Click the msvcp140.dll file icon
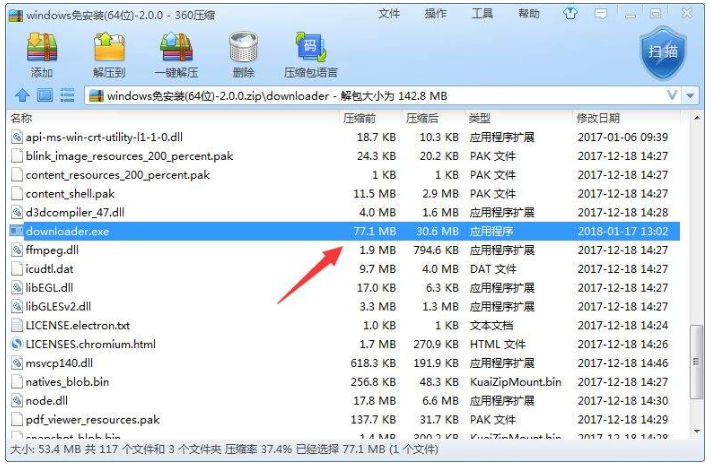This screenshot has height=466, width=711. click(x=17, y=363)
